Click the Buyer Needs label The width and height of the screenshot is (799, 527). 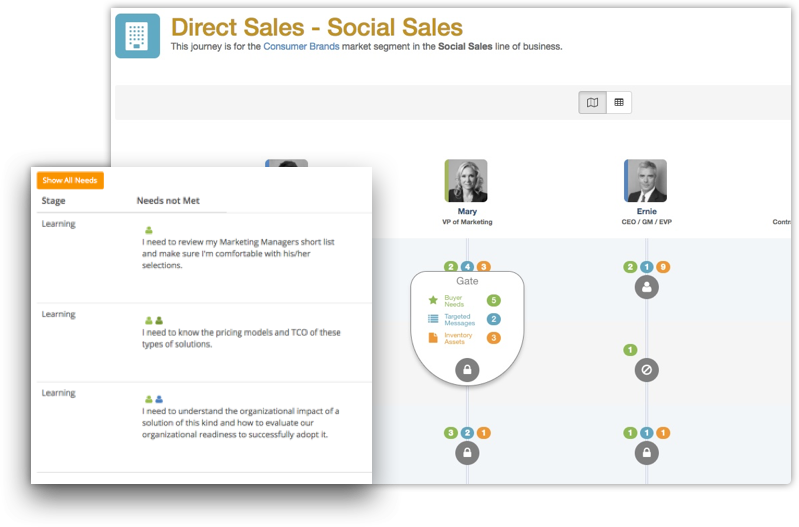click(454, 301)
